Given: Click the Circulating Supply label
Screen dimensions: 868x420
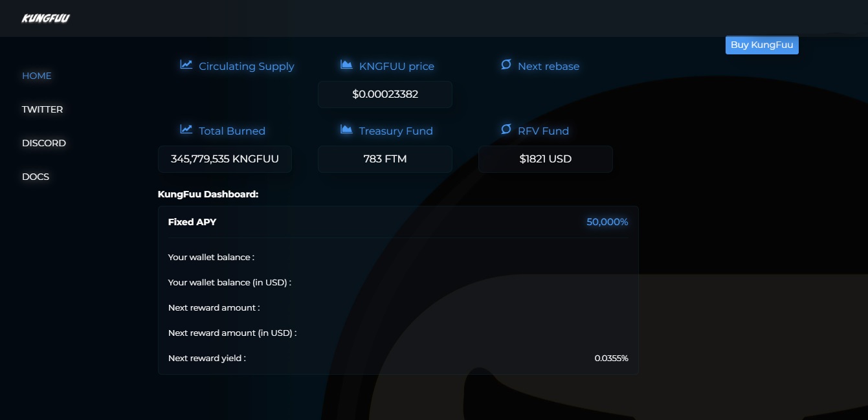Looking at the screenshot, I should [247, 67].
